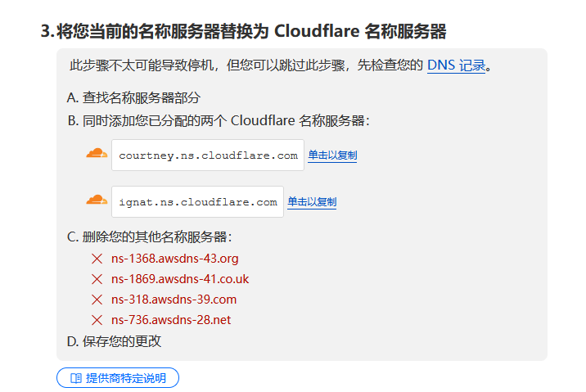
Task: Click the ns-736.awsdns-28.net nameserver text
Action: [x=171, y=320]
